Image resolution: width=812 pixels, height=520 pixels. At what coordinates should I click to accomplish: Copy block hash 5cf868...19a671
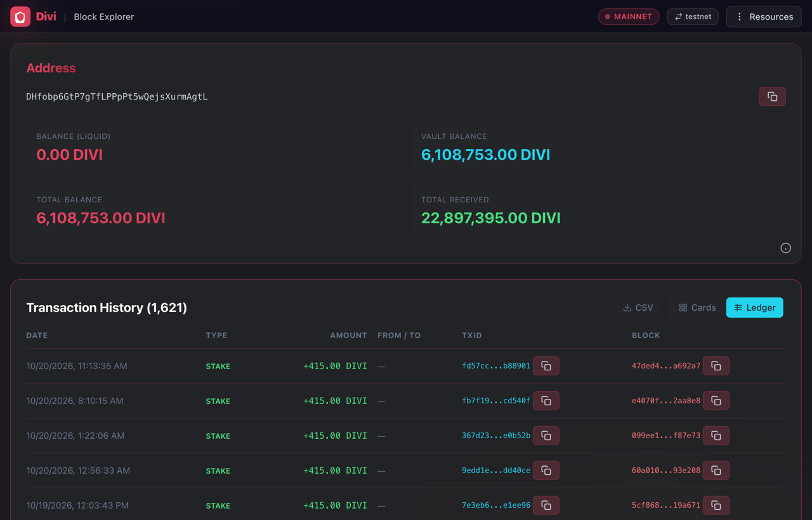[x=716, y=505]
